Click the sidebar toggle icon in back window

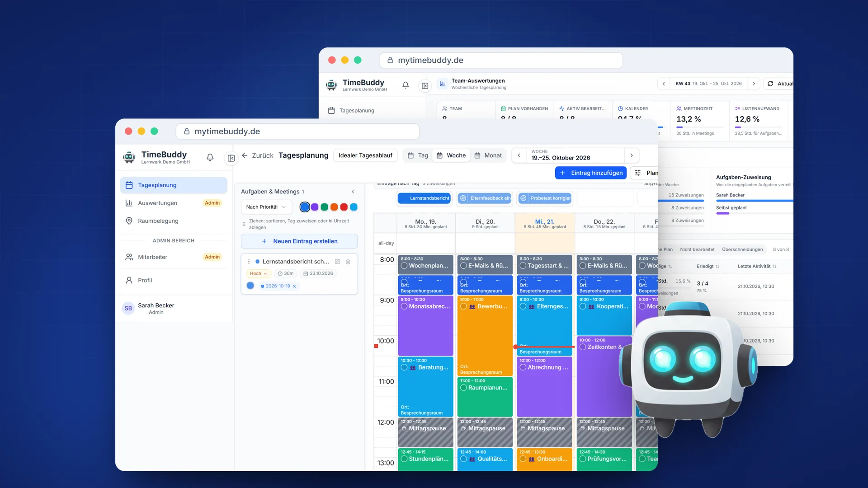[425, 86]
